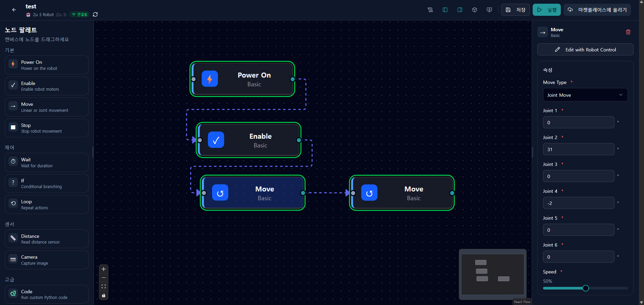Click the Joint 1 input field
Image resolution: width=644 pixels, height=305 pixels.
coord(579,122)
